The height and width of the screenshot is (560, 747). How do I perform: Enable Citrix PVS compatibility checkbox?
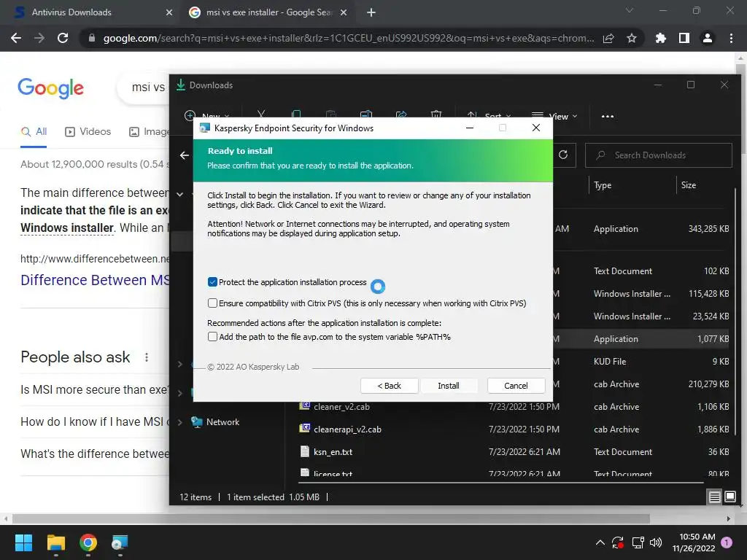pyautogui.click(x=212, y=303)
